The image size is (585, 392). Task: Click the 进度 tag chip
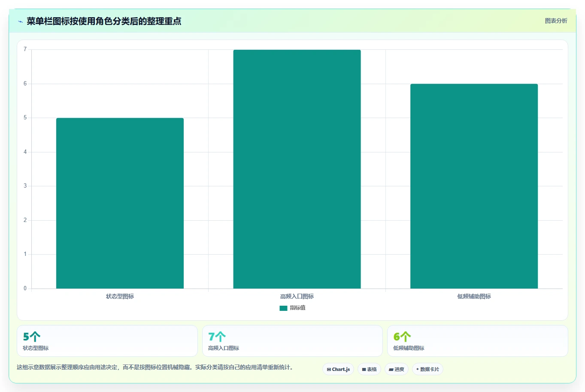coord(397,369)
